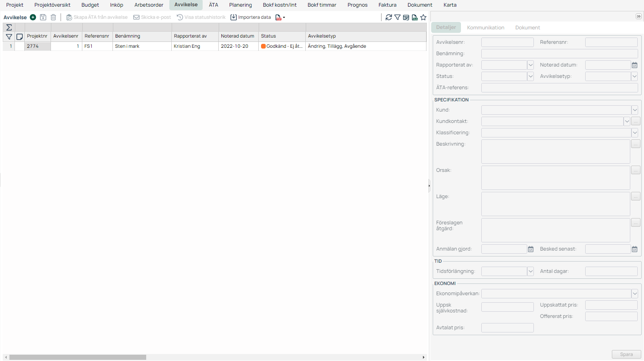Expand the Tidsförlängning dropdown
Viewport: 644px width, 361px height.
pyautogui.click(x=530, y=271)
